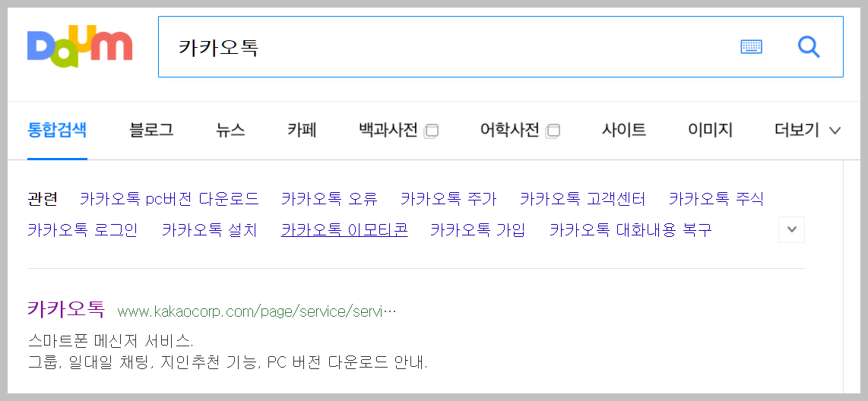Switch to the 사이트 tab
This screenshot has width=868, height=401.
pos(624,131)
